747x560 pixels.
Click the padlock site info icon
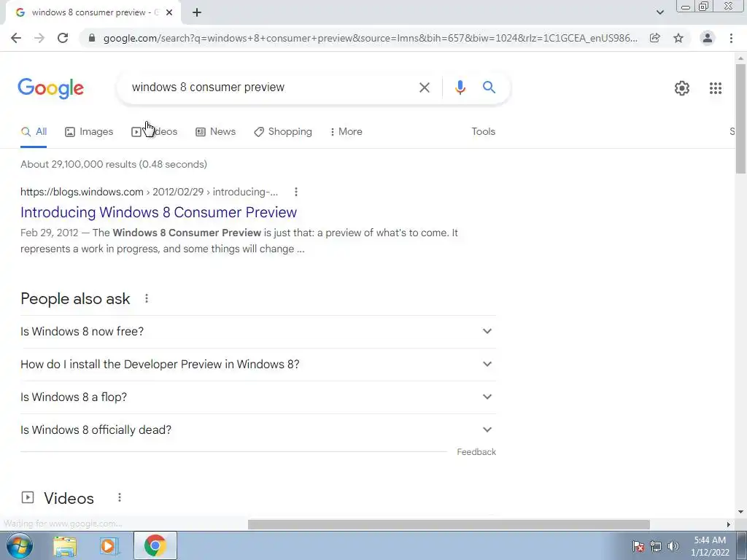pyautogui.click(x=92, y=38)
